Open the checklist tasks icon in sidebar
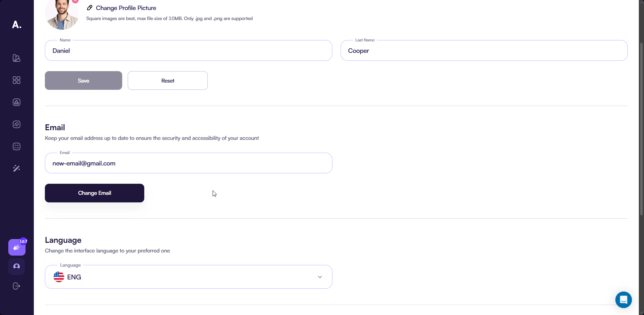The width and height of the screenshot is (644, 315). [x=17, y=146]
